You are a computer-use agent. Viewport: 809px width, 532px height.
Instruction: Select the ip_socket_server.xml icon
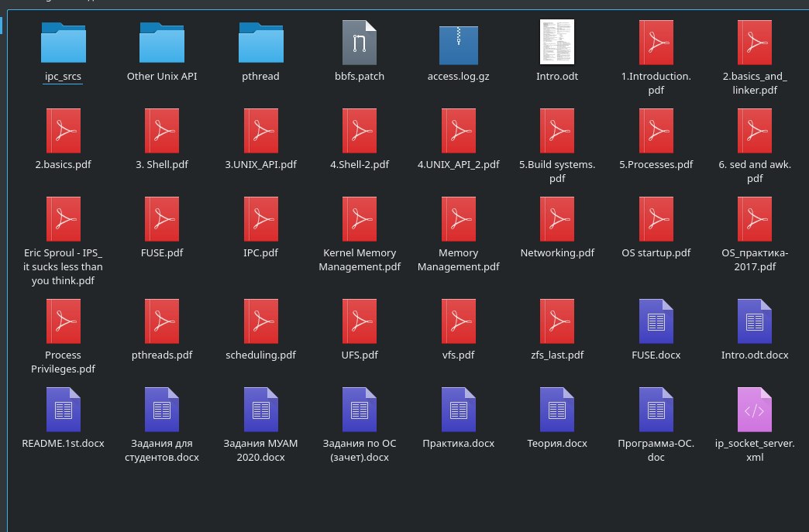point(755,410)
